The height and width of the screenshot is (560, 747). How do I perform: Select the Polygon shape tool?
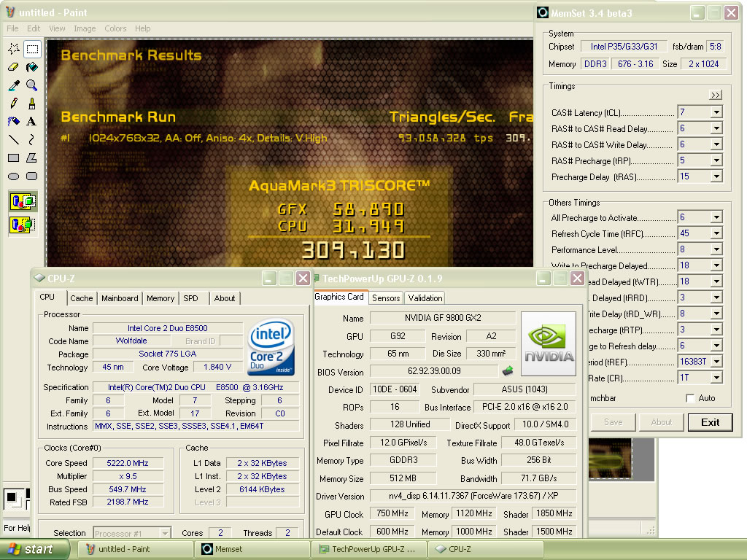(32, 157)
